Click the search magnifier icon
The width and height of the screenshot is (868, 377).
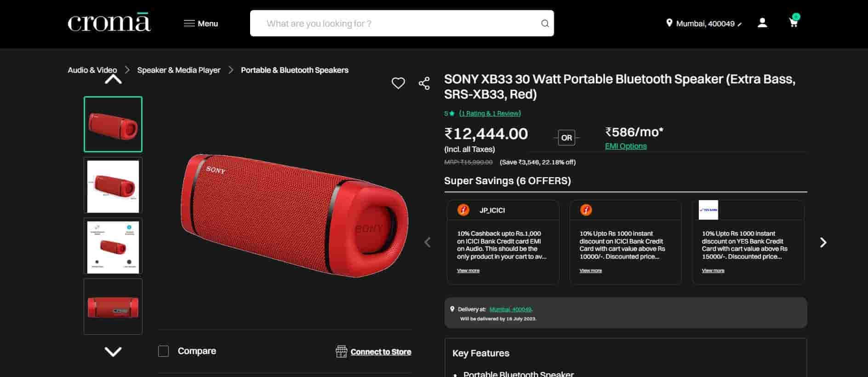tap(545, 23)
